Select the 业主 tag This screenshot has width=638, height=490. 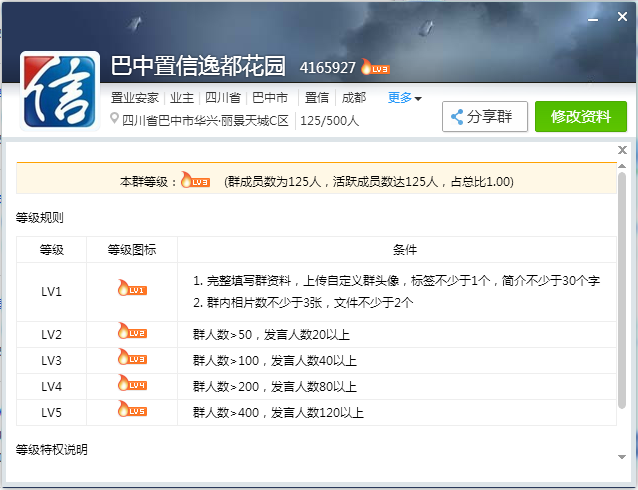tap(182, 98)
